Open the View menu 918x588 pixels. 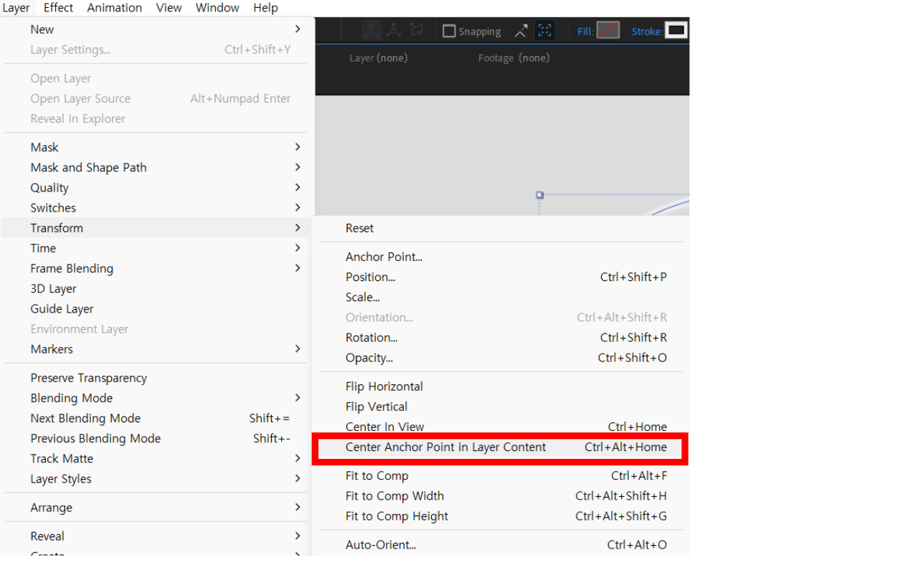(x=169, y=8)
